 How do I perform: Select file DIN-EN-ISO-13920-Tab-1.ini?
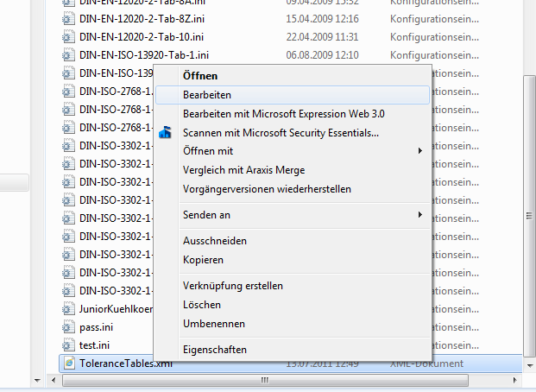point(144,55)
